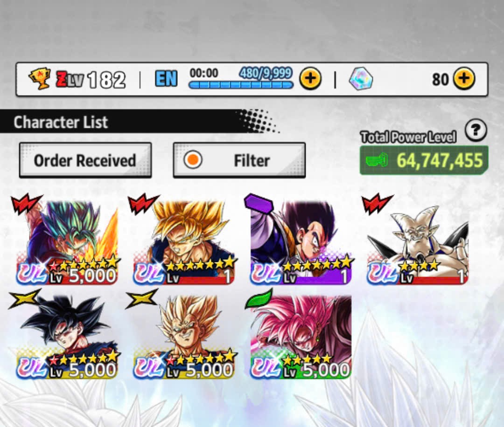Open the Total Power Level help icon
Screen dimensions: 504x427
click(x=476, y=130)
